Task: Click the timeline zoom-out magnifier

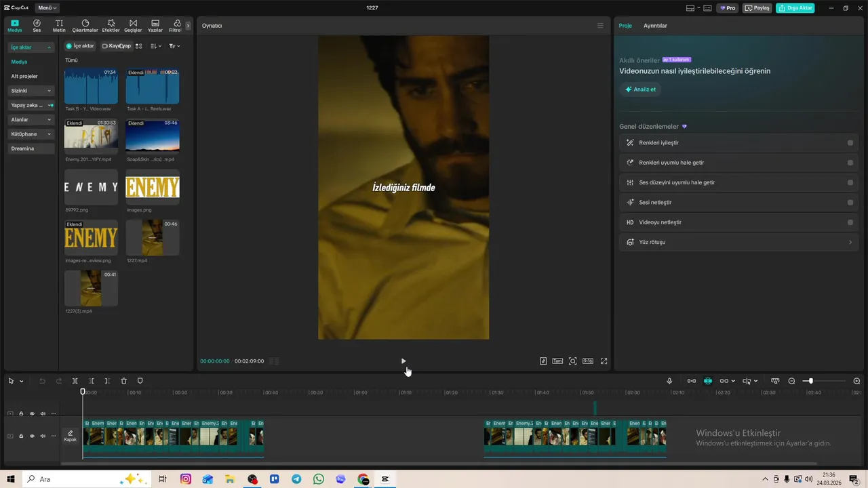Action: coord(791,381)
